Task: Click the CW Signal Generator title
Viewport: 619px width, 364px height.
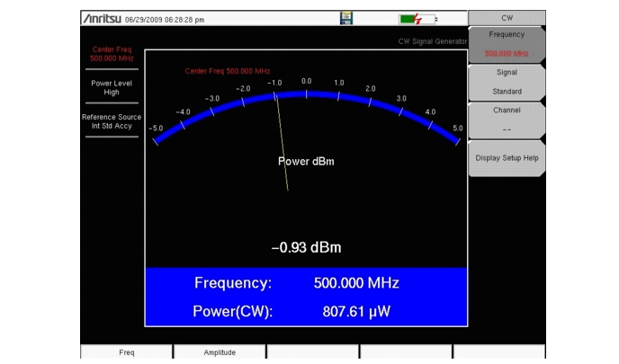Action: pos(432,41)
